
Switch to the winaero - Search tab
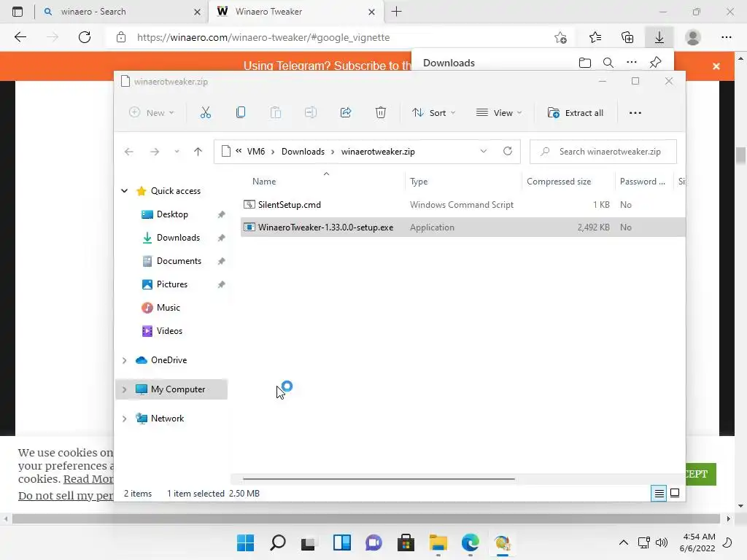click(121, 12)
